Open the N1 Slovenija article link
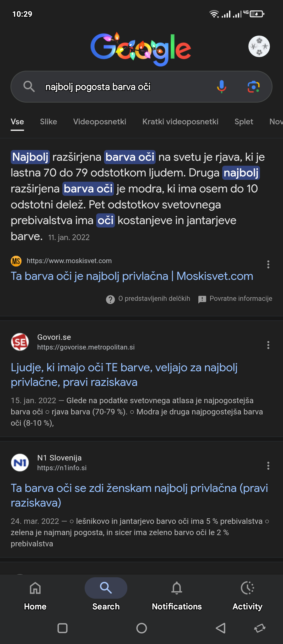Viewport: 283px width, 644px height. (139, 495)
